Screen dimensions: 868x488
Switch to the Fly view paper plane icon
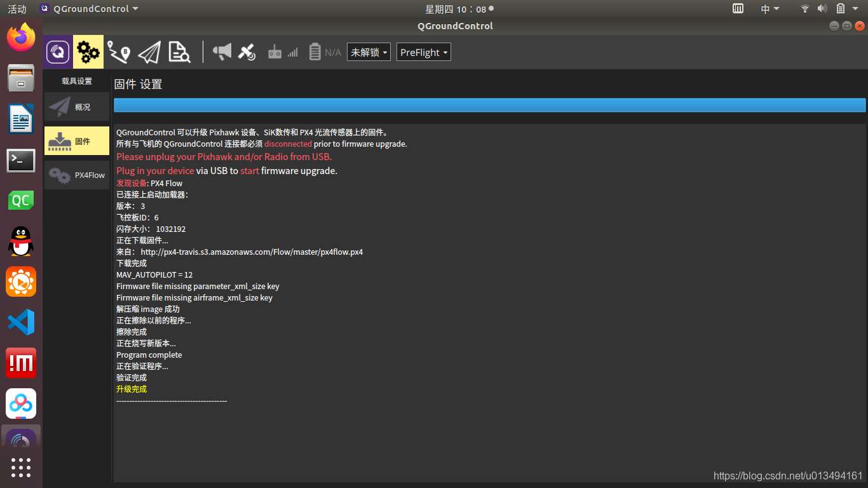coord(149,52)
